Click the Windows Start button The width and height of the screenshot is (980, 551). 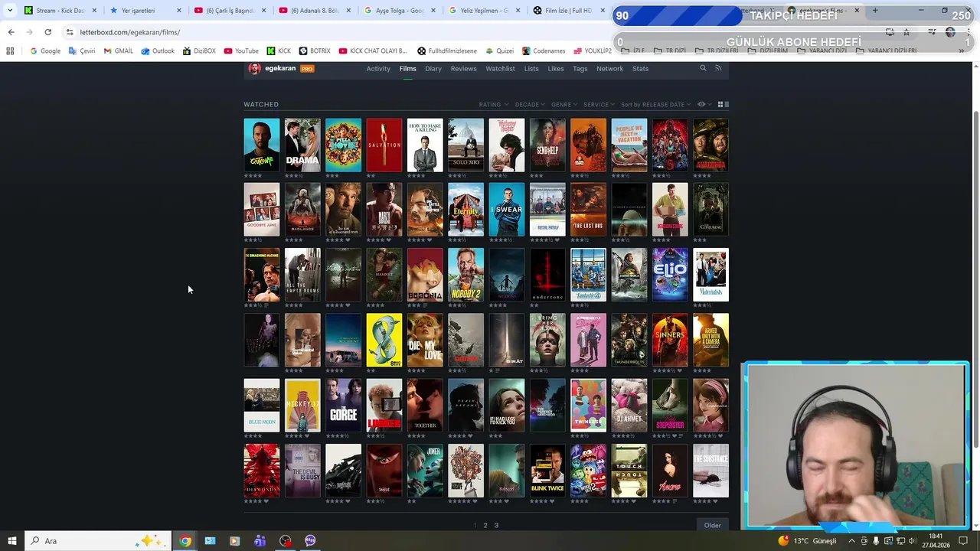11,541
